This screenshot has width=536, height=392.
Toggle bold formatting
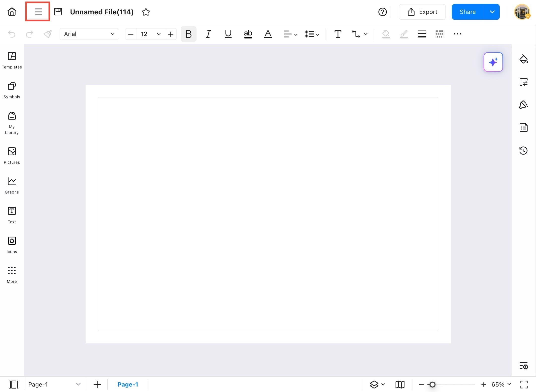188,34
